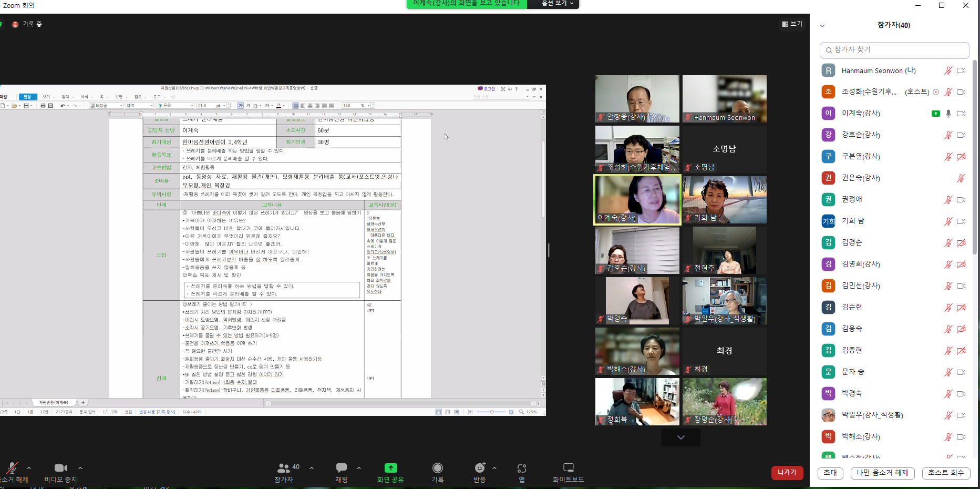Click the 호스트 회수 button

[946, 473]
